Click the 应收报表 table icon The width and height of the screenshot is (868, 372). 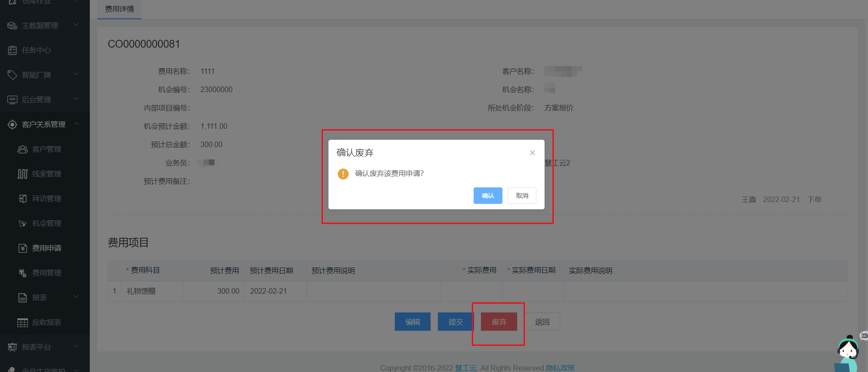22,323
